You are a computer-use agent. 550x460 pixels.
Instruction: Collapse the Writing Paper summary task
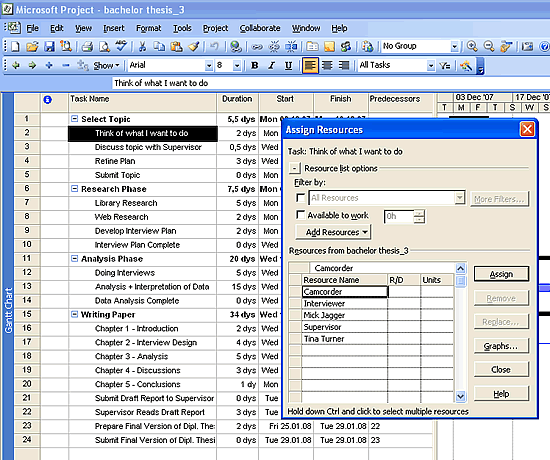point(74,314)
